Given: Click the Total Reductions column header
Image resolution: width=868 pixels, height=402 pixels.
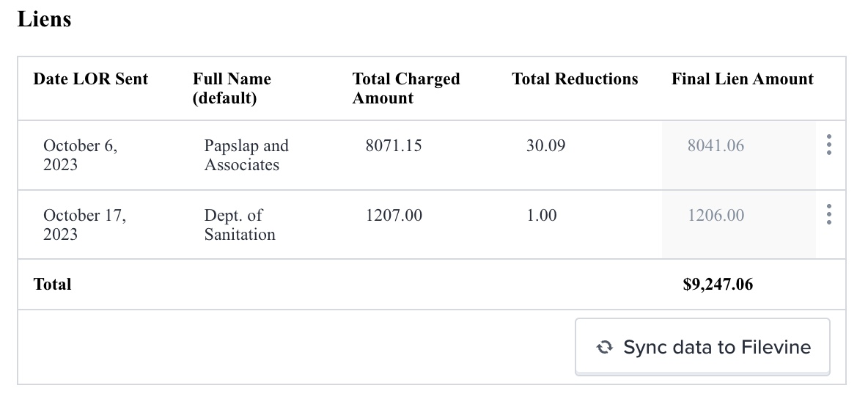Looking at the screenshot, I should (x=575, y=79).
